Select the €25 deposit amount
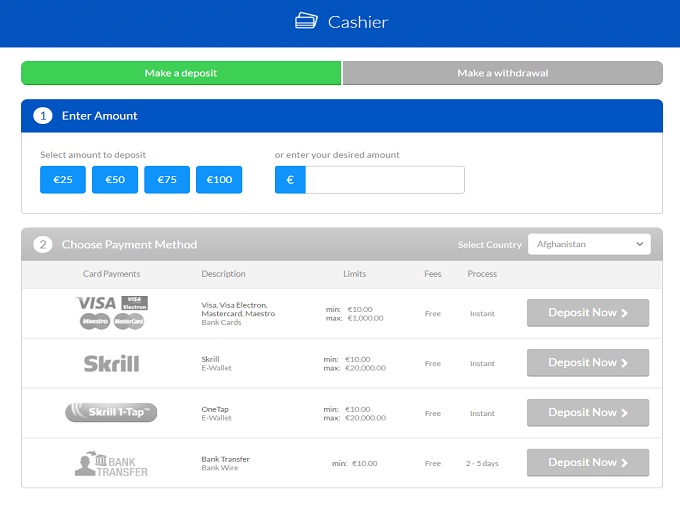This screenshot has height=511, width=680. [63, 180]
